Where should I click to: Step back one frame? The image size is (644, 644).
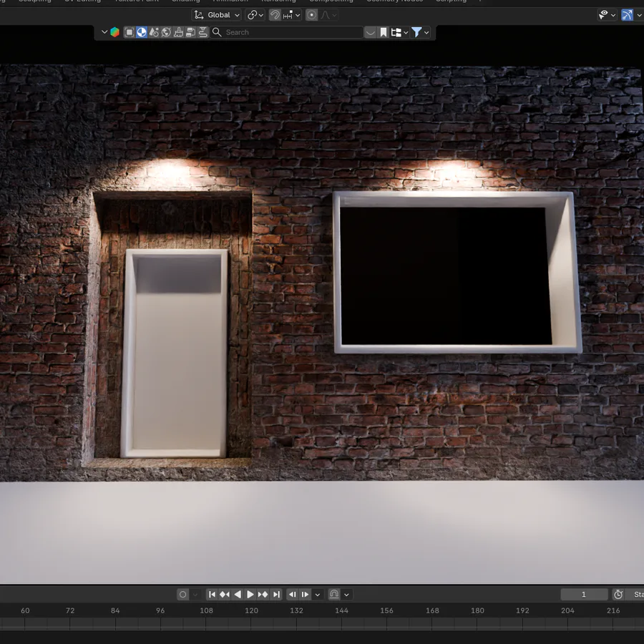coord(293,595)
